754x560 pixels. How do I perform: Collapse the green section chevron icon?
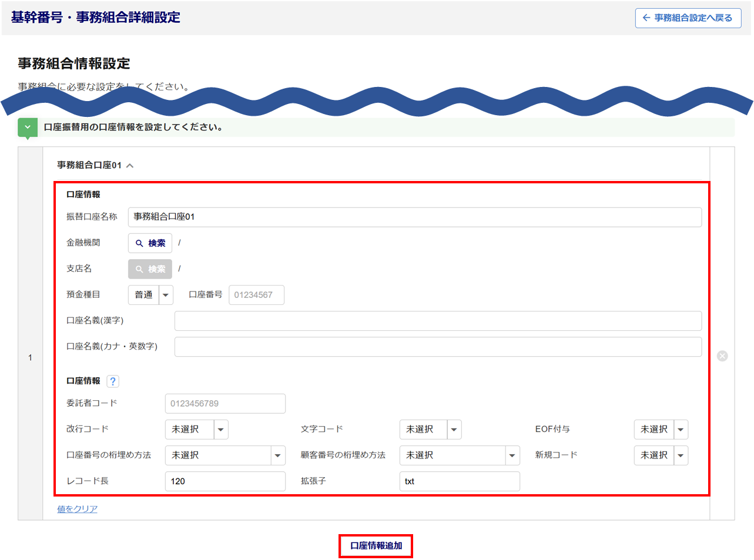[x=28, y=128]
